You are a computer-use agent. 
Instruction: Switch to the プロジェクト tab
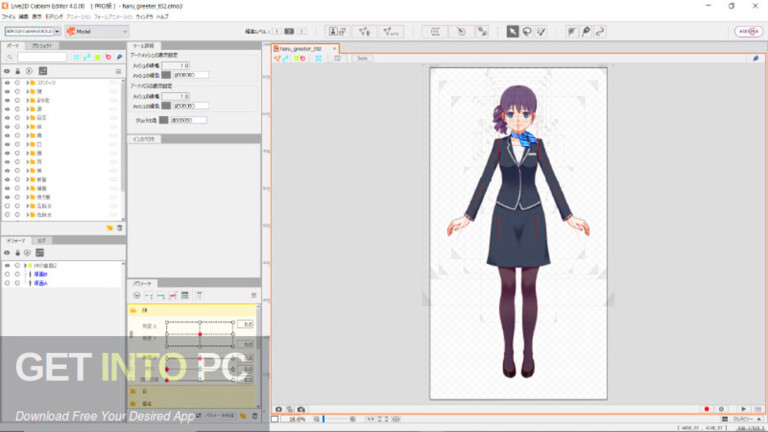(x=42, y=46)
